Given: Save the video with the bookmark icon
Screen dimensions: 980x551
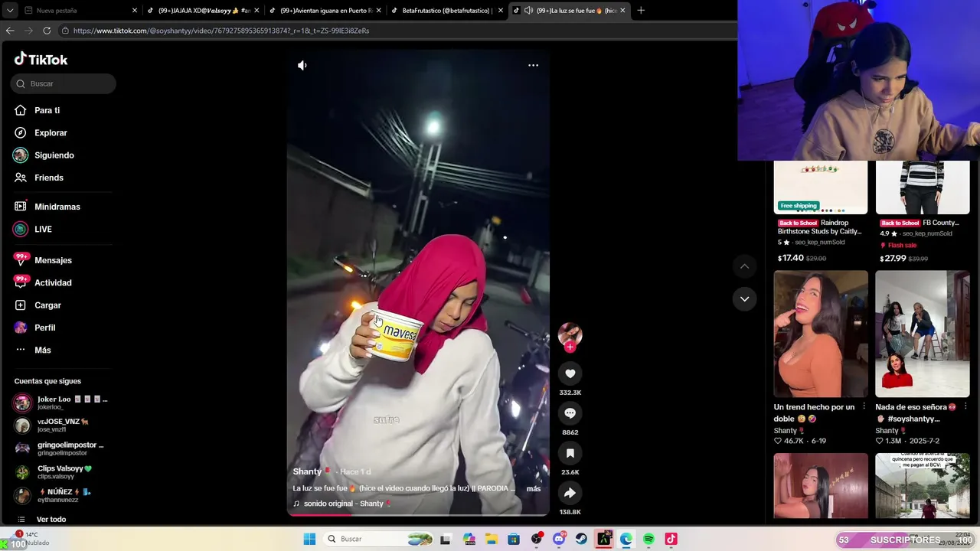Looking at the screenshot, I should (x=570, y=453).
